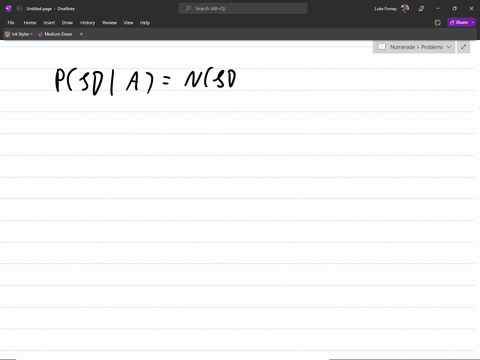Open the History tab

point(87,23)
